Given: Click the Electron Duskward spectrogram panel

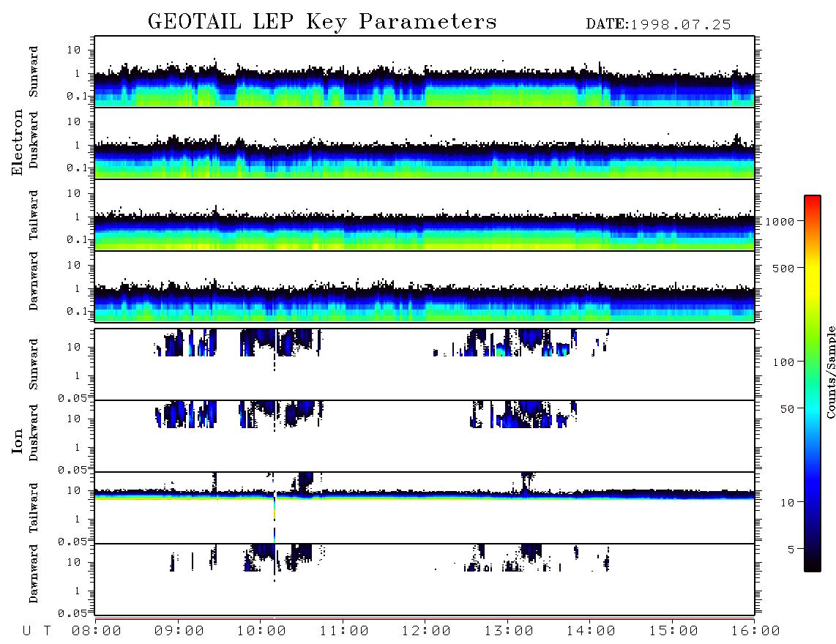Looking at the screenshot, I should pos(425,143).
